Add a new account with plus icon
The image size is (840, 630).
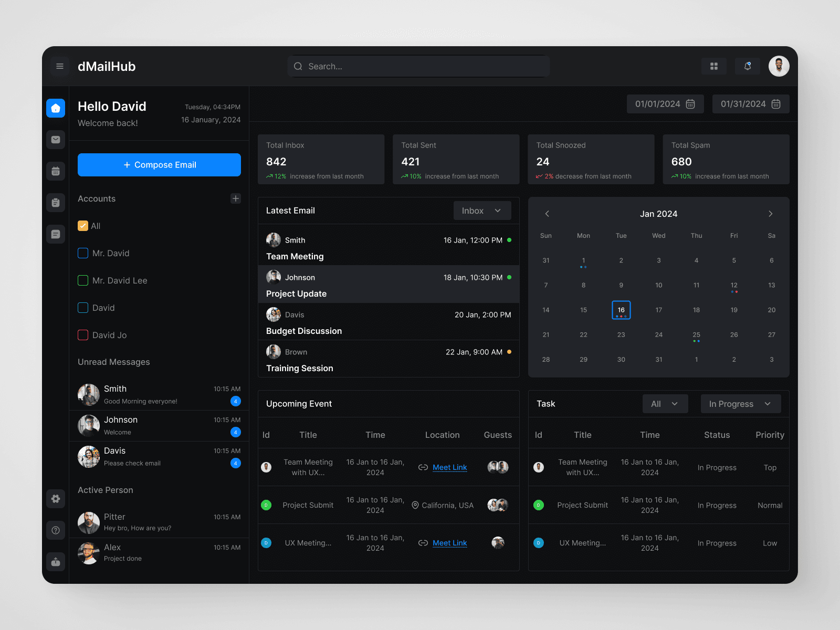pos(236,198)
